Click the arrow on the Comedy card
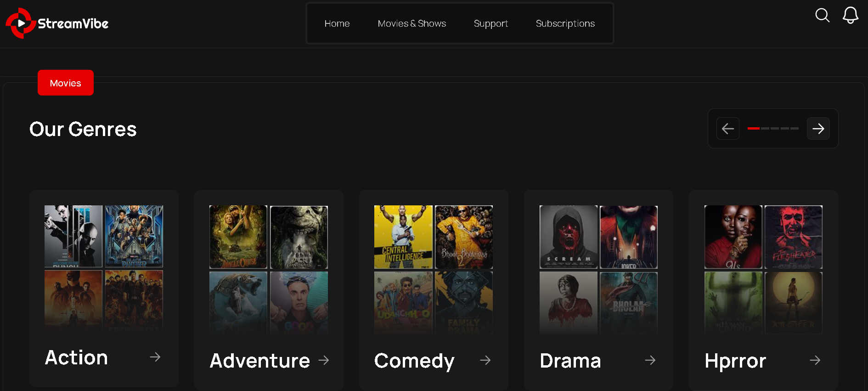 pyautogui.click(x=485, y=360)
